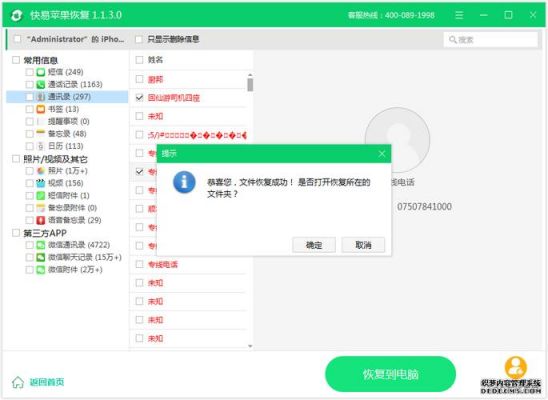The height and width of the screenshot is (400, 548).
Task: Open the hamburger menu in title bar
Action: (x=459, y=15)
